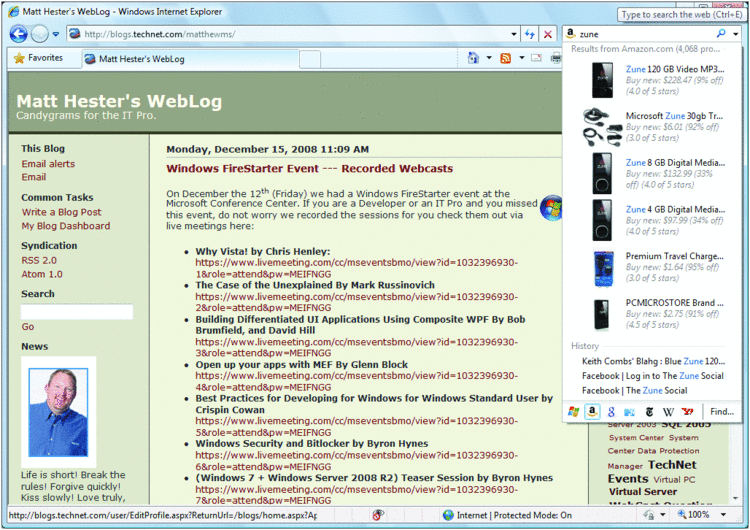Click the Email alerts link
The height and width of the screenshot is (530, 750).
coord(48,164)
